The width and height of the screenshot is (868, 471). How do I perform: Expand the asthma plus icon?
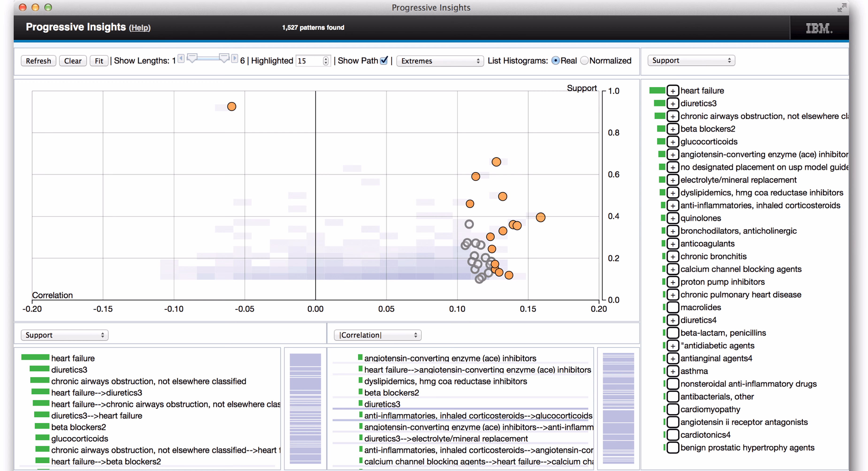[x=673, y=371]
